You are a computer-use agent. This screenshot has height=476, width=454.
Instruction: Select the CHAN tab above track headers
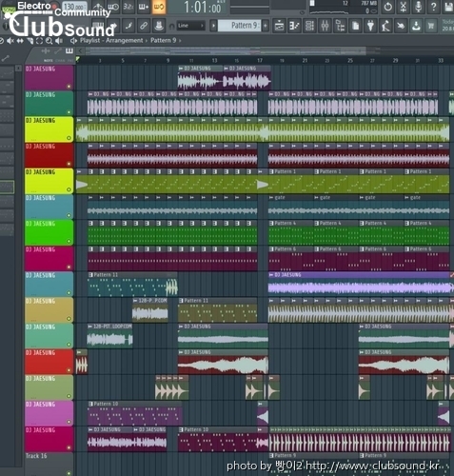pos(60,60)
